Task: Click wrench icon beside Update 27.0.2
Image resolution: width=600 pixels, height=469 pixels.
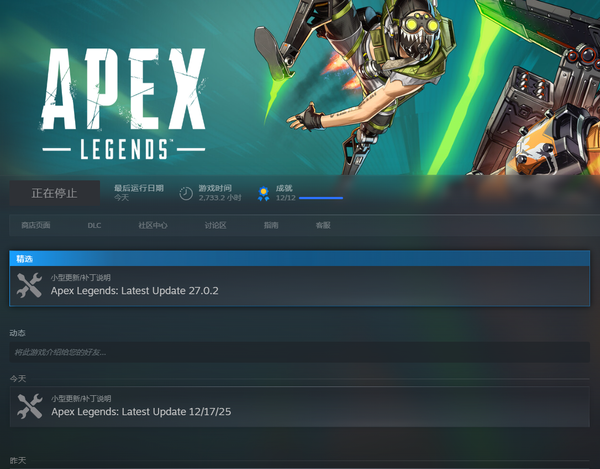Action: pos(30,286)
